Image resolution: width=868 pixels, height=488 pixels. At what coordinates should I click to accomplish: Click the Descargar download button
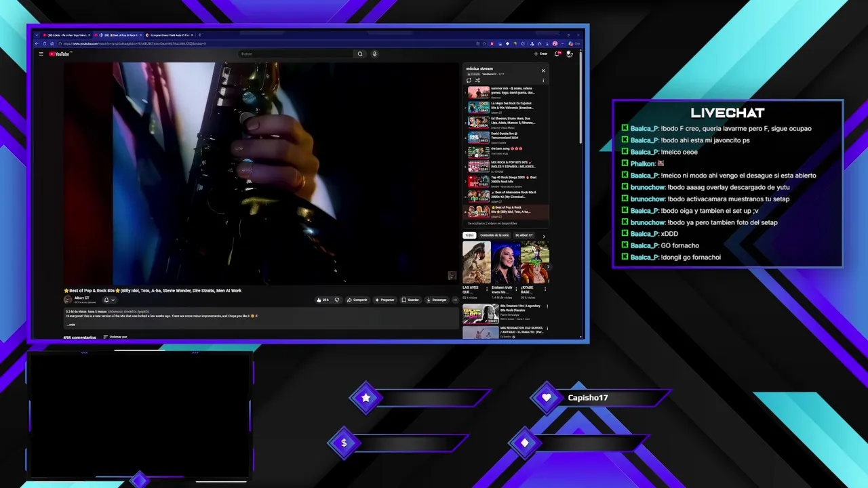(x=437, y=300)
